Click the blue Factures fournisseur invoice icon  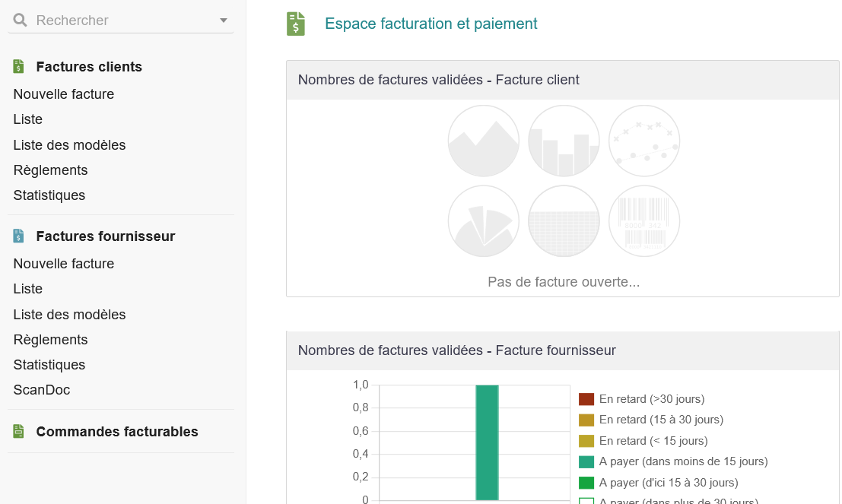tap(19, 236)
